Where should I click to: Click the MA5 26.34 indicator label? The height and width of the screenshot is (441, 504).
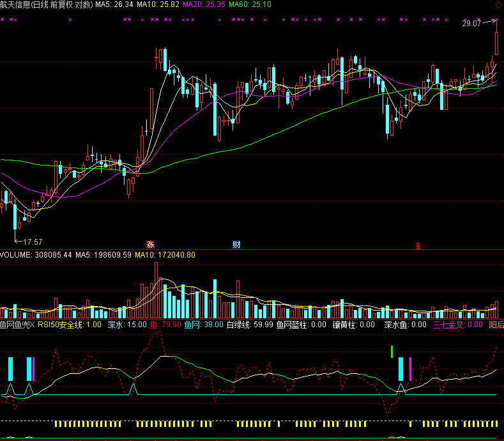pos(114,4)
